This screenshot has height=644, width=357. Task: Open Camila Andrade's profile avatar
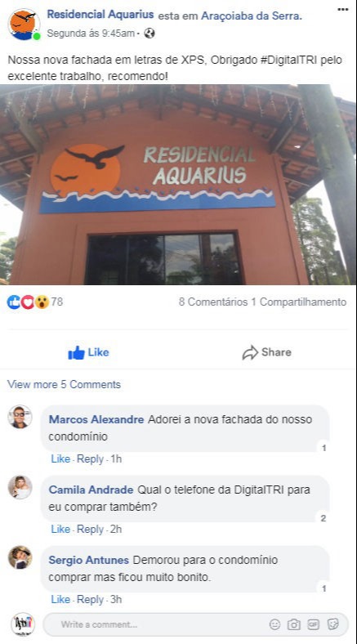pyautogui.click(x=20, y=487)
